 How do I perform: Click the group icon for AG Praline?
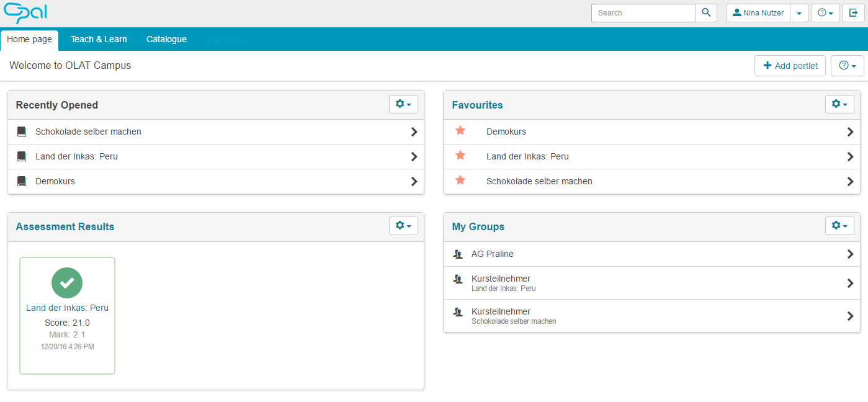coord(458,254)
